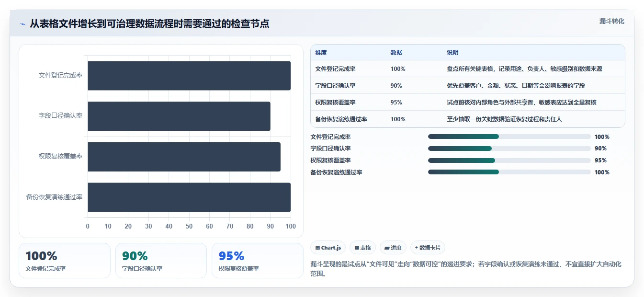Select the 进度 chip
Screen dimensions: 644x297
(x=393, y=248)
